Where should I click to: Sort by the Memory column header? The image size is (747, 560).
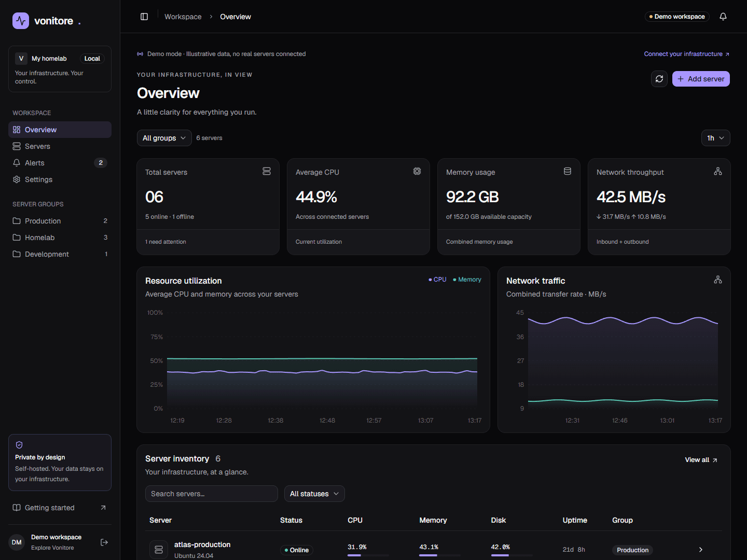click(433, 520)
